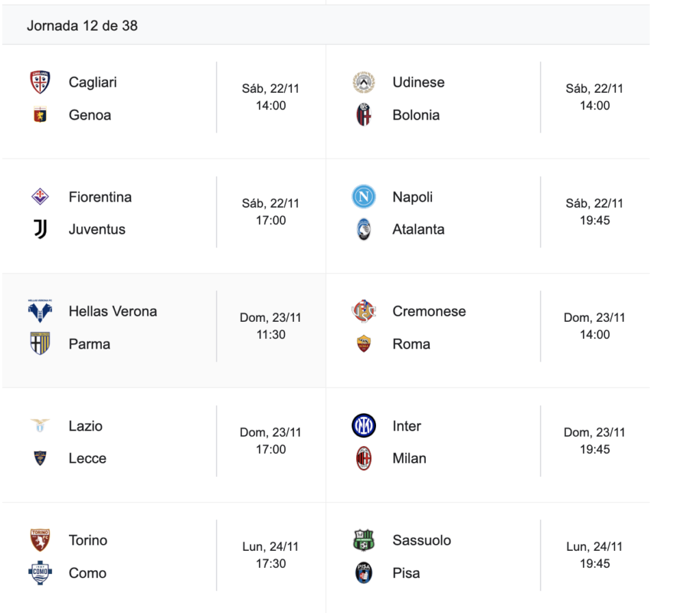Click the Fiorentina badge icon
This screenshot has height=613, width=700.
(40, 197)
